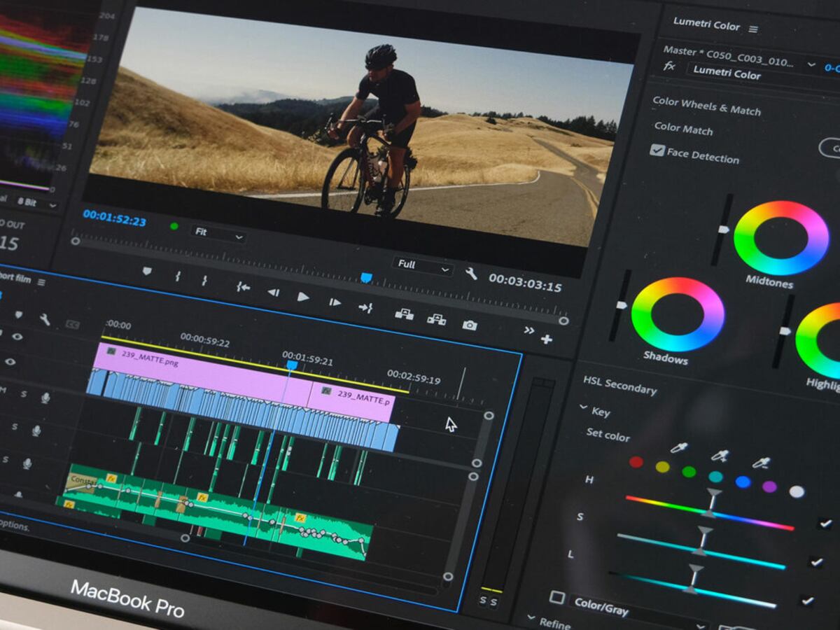This screenshot has height=630, width=840.
Task: Uncheck the L lightness range checkbox
Action: click(x=808, y=601)
